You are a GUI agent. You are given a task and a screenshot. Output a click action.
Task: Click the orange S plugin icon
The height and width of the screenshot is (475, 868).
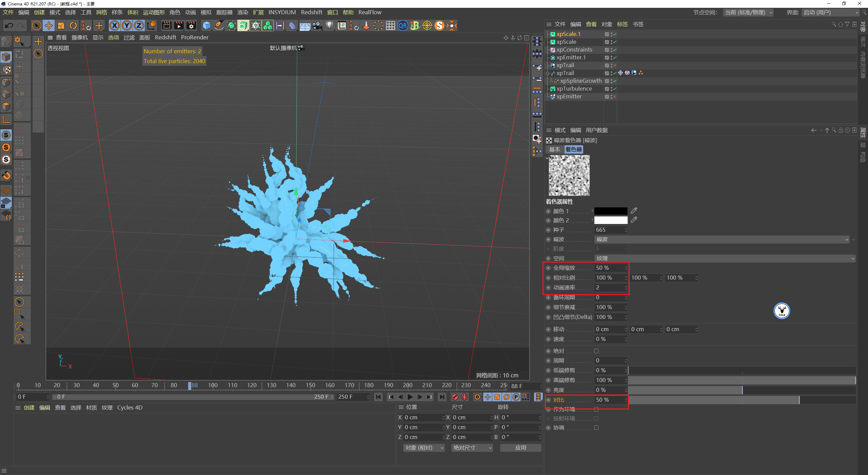(x=439, y=25)
